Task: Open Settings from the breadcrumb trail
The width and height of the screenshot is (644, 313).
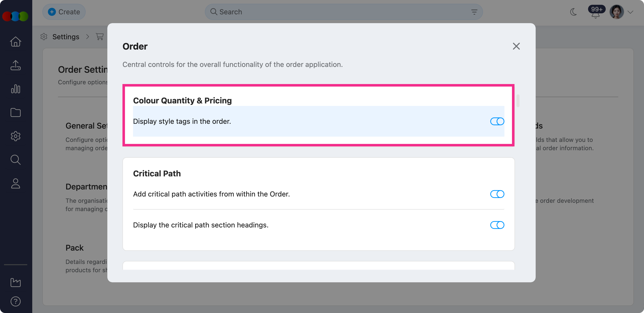Action: coord(66,37)
